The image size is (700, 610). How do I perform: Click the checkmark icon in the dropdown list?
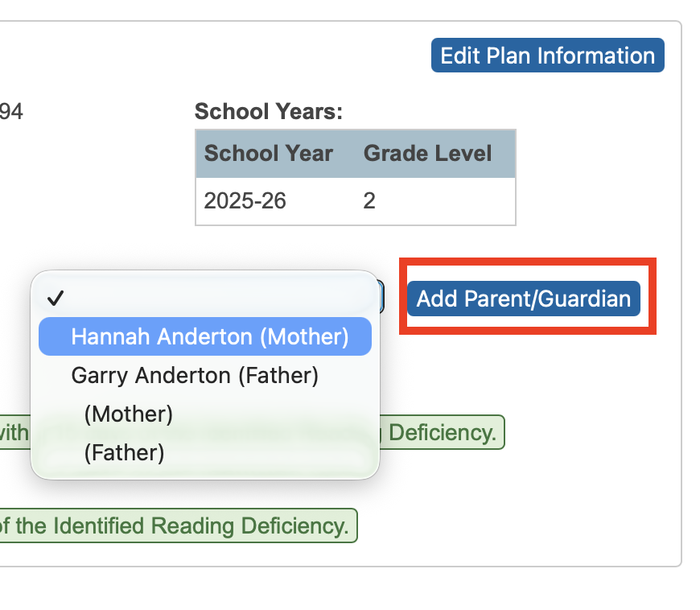point(56,299)
